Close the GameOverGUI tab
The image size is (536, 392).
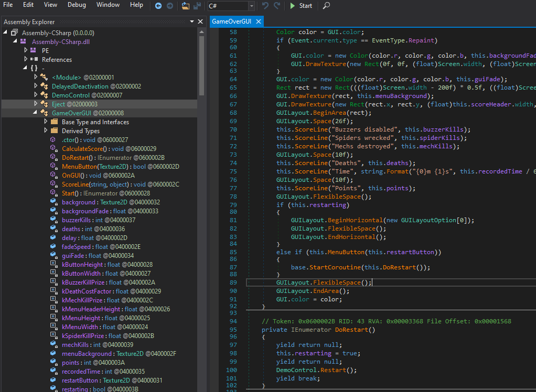259,21
